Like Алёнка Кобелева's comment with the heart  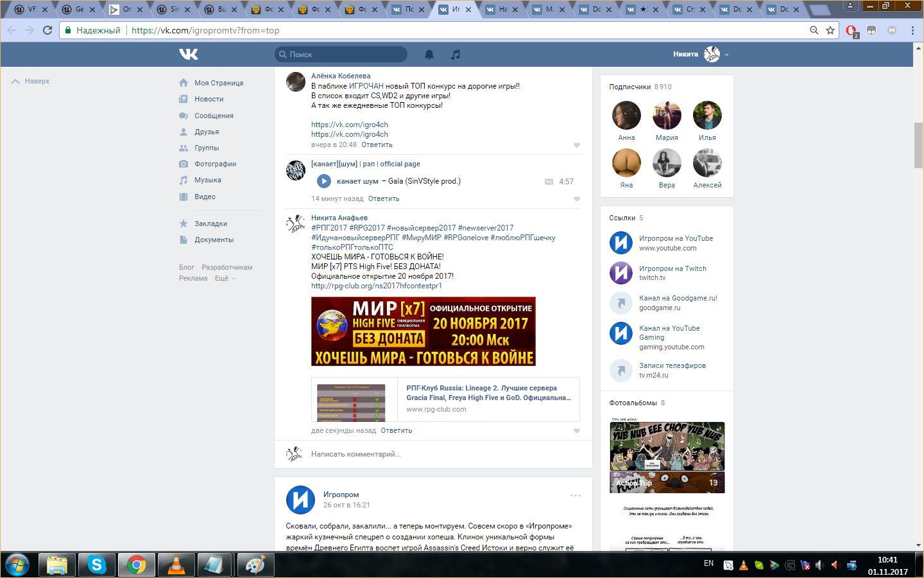pos(576,145)
